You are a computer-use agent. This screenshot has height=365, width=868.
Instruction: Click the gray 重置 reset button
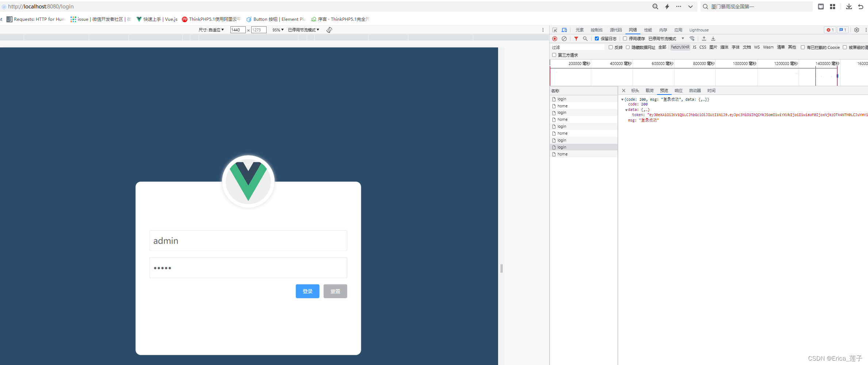[x=335, y=291]
